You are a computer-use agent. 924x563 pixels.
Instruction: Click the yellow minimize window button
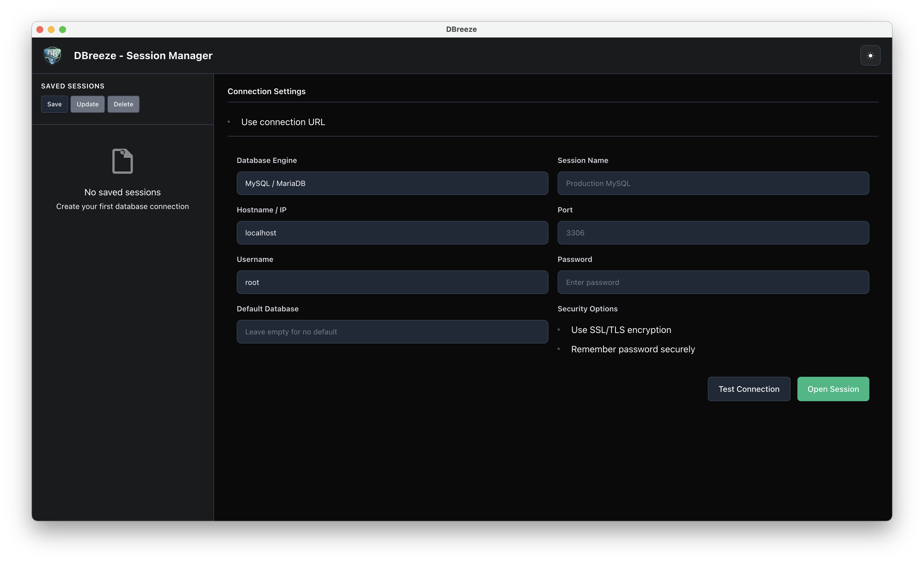coord(51,30)
